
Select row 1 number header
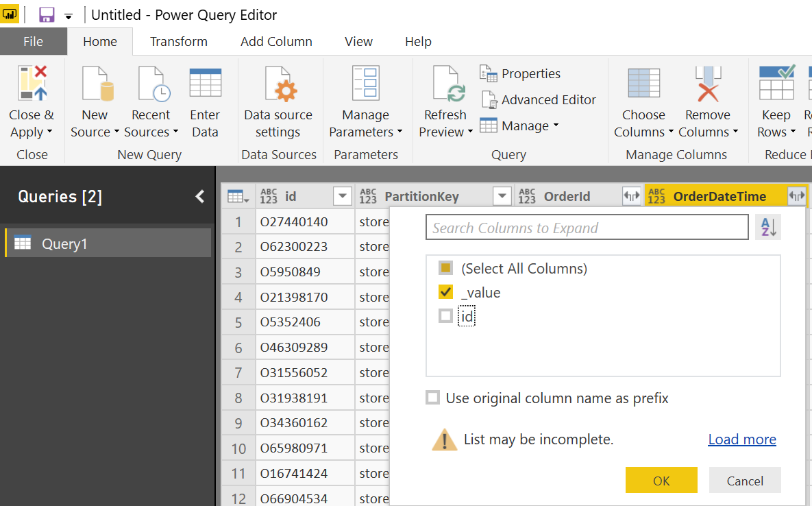[x=238, y=221]
